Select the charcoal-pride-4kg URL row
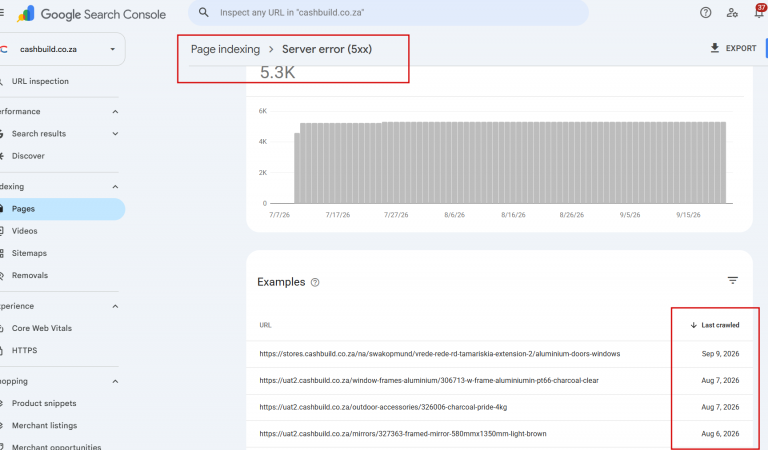The width and height of the screenshot is (768, 450). click(499, 407)
